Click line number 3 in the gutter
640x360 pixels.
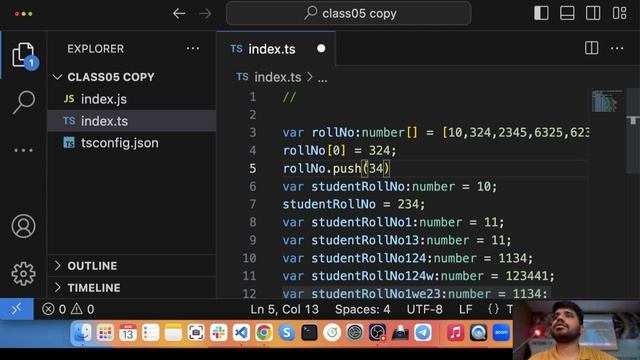point(253,132)
